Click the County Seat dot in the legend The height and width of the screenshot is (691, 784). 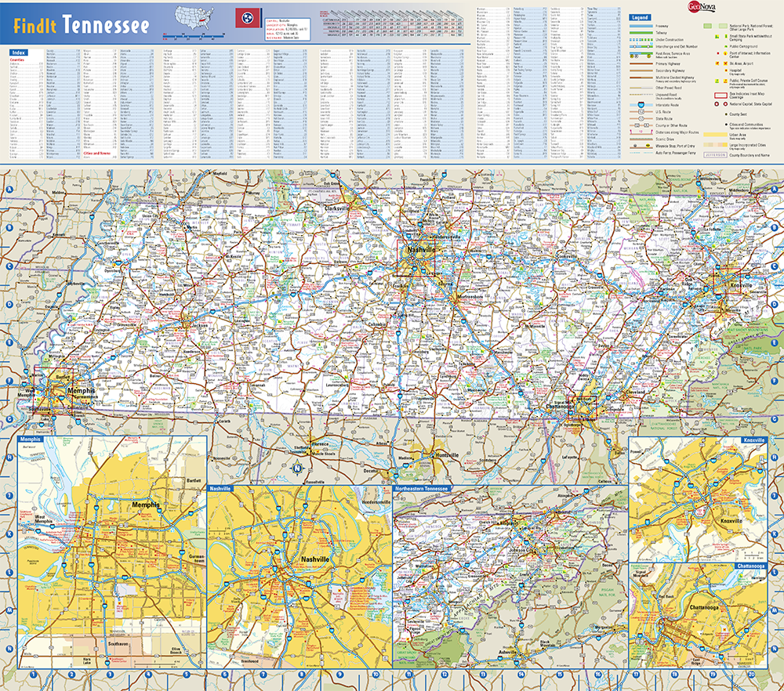pyautogui.click(x=724, y=114)
